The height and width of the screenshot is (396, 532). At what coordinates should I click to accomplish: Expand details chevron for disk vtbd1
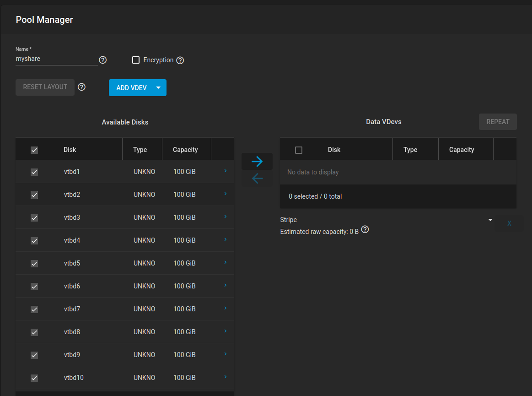(x=226, y=171)
